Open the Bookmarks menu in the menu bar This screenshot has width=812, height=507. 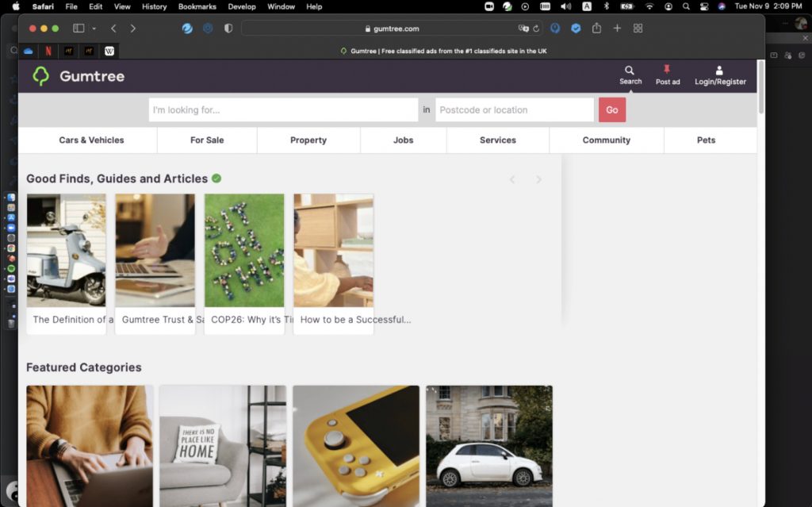(197, 6)
